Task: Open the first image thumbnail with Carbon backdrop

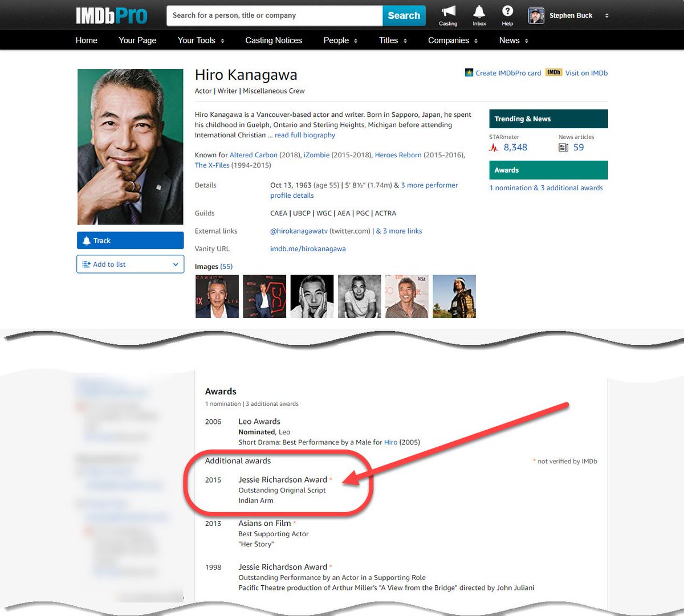Action: pyautogui.click(x=217, y=296)
